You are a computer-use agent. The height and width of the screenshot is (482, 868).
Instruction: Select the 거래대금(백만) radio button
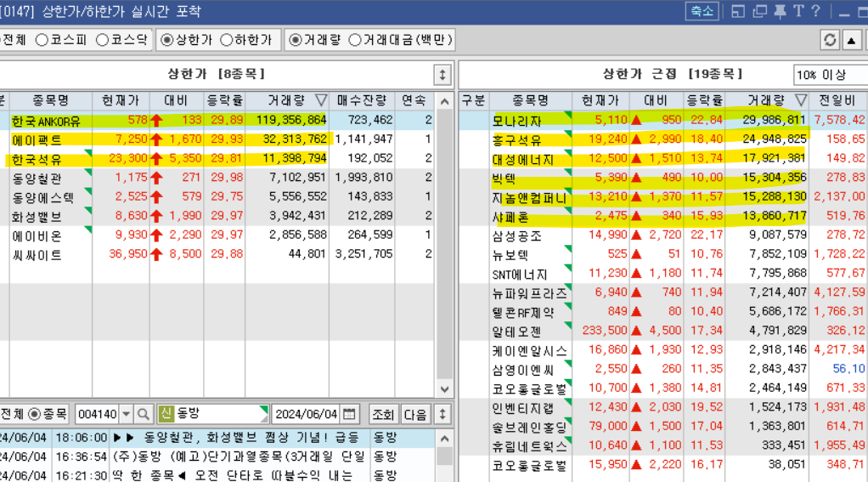[x=355, y=40]
